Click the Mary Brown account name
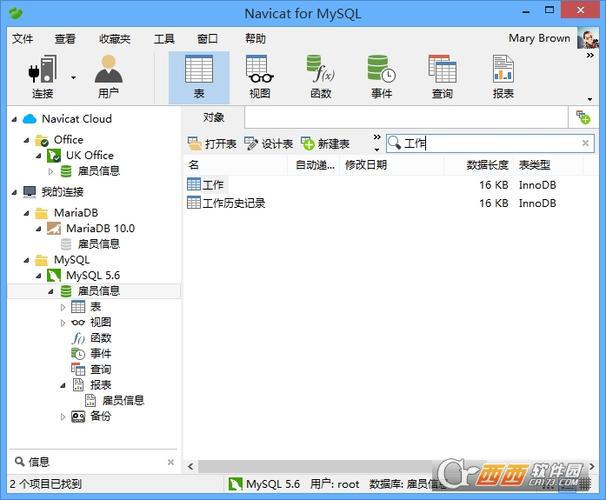This screenshot has width=606, height=500. (539, 38)
